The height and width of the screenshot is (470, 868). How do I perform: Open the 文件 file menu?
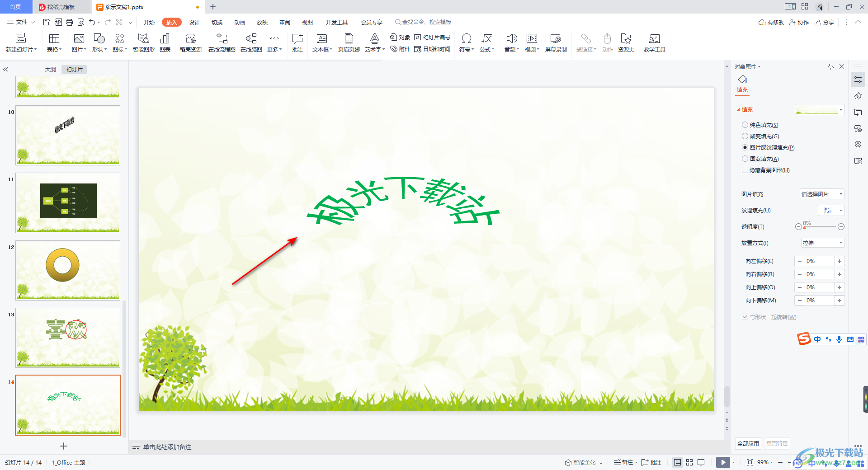click(21, 22)
